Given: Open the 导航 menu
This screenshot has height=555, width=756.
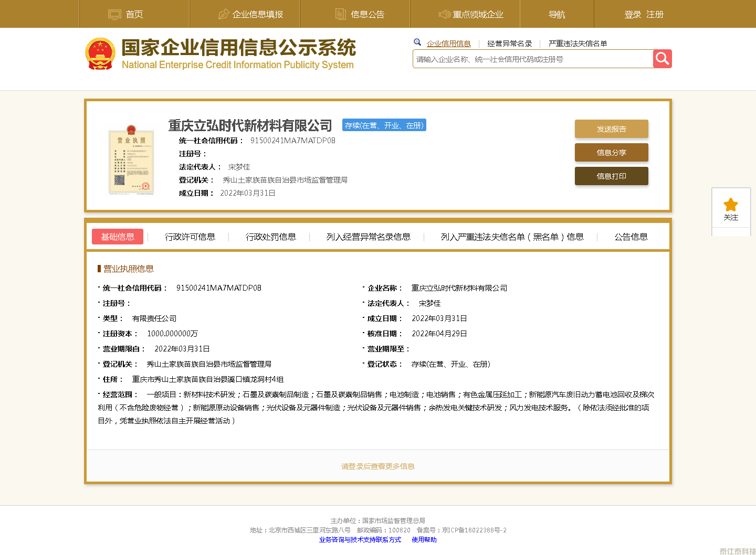Looking at the screenshot, I should (556, 14).
